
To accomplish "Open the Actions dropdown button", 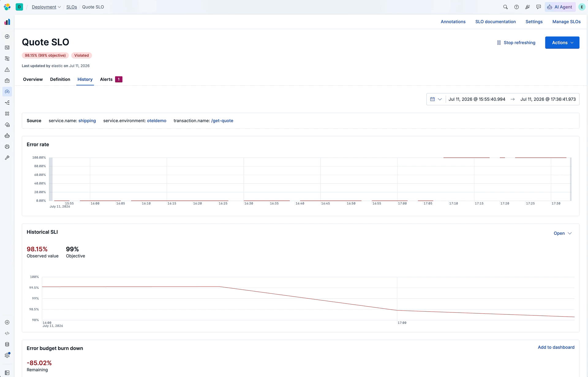I will (x=562, y=43).
